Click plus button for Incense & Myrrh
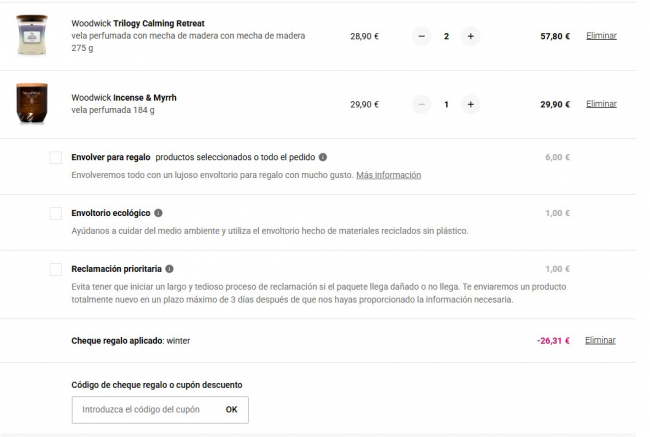 471,104
